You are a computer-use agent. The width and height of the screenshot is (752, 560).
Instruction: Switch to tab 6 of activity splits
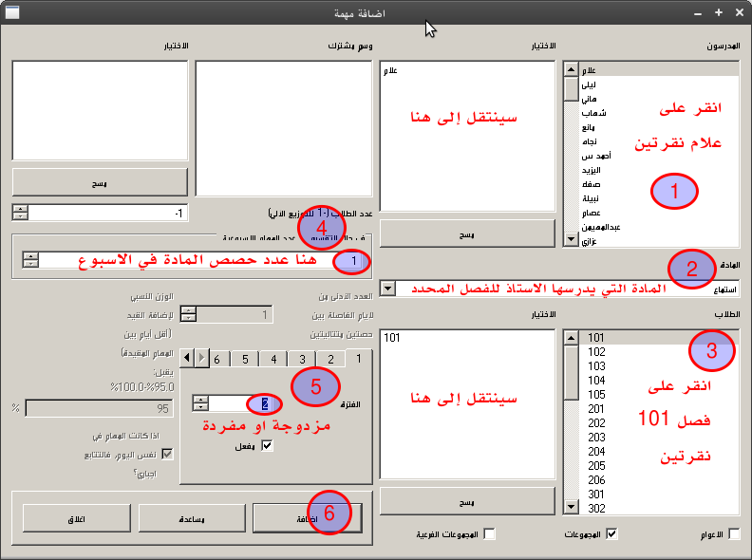pyautogui.click(x=216, y=359)
